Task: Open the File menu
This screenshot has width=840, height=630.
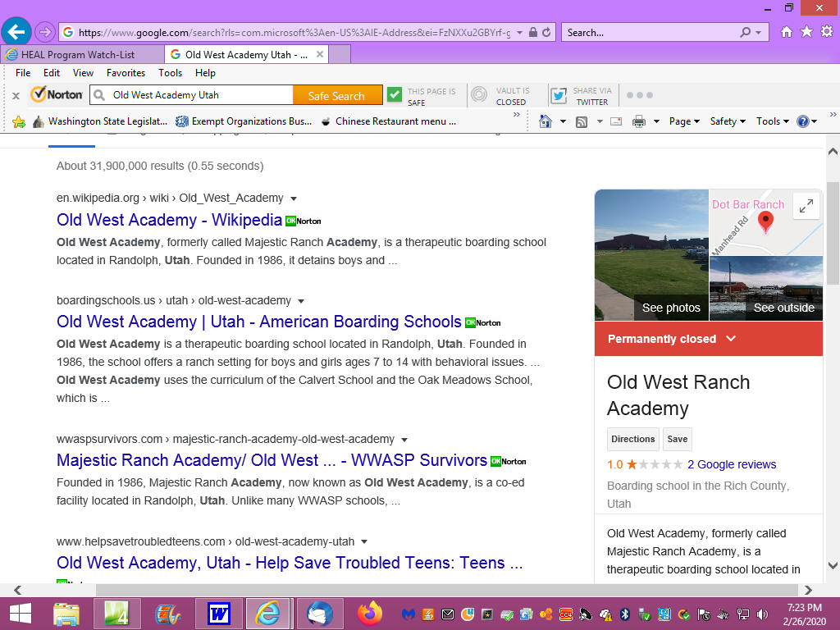Action: (x=22, y=73)
